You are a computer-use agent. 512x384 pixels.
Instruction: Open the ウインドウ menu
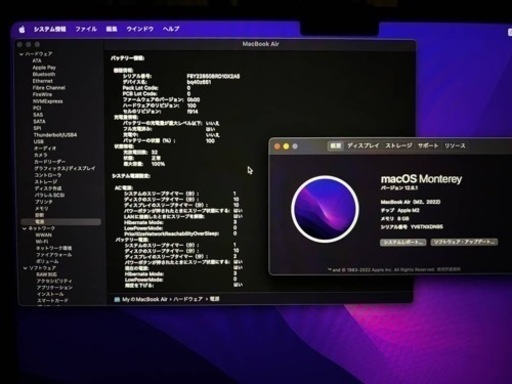[x=140, y=29]
